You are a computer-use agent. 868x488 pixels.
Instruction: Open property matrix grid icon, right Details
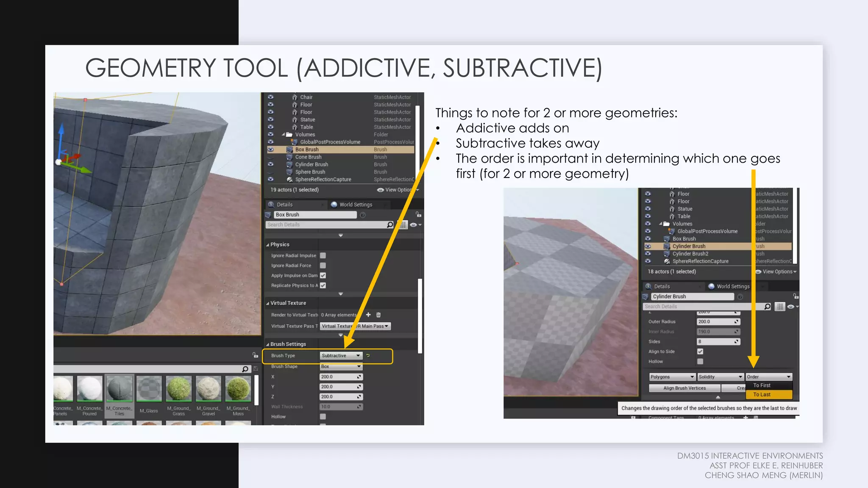(780, 306)
